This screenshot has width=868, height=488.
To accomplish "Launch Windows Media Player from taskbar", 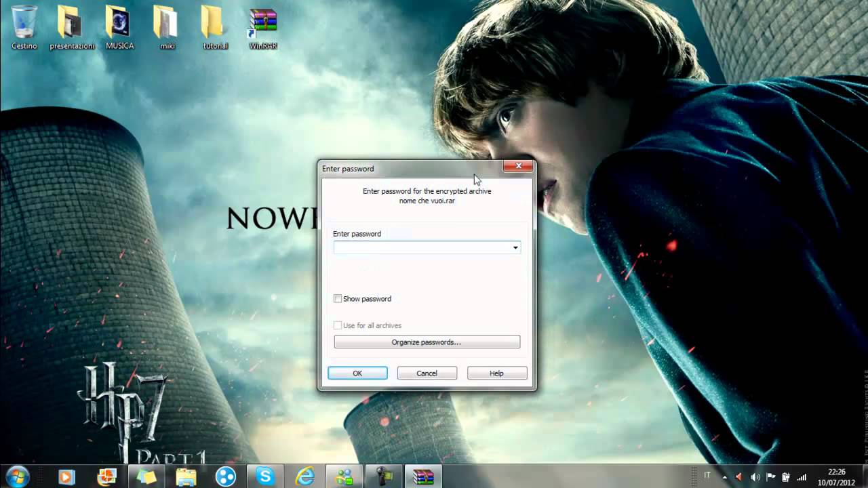I will (x=66, y=476).
